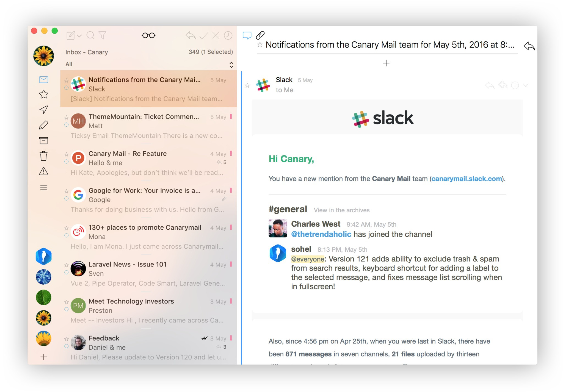Star the Canary Mail Re Feature message
Image resolution: width=563 pixels, height=392 pixels.
67,154
